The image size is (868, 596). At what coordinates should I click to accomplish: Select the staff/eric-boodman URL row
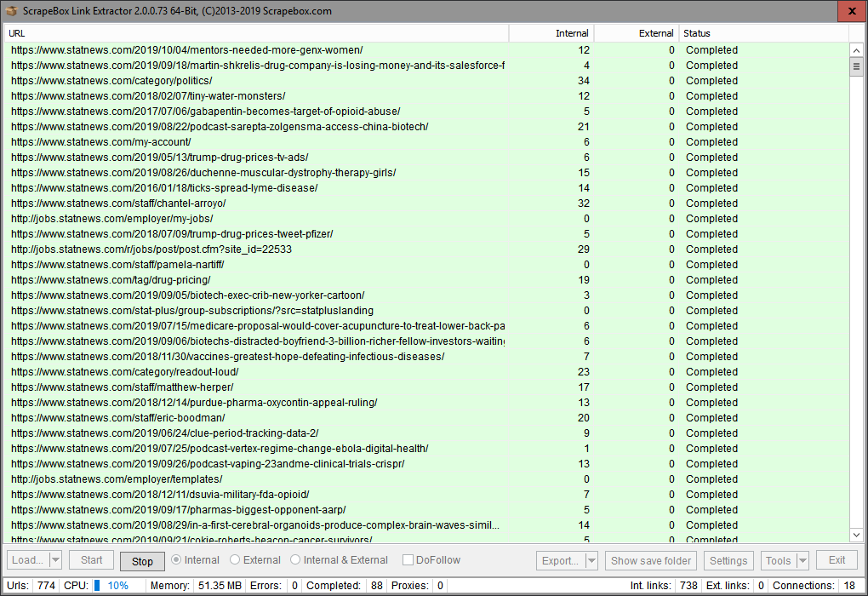[426, 418]
